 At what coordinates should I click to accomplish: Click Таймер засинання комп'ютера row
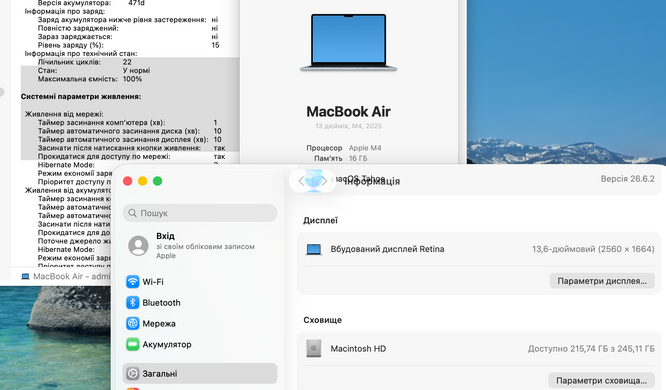pyautogui.click(x=127, y=122)
